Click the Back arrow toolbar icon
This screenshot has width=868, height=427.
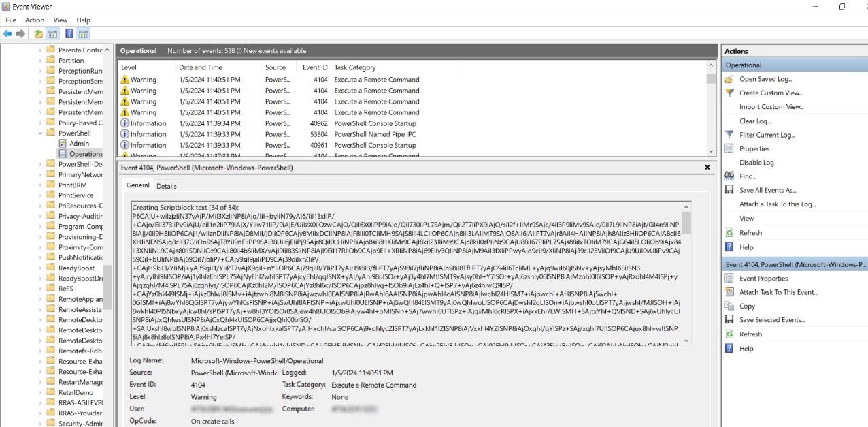point(7,34)
